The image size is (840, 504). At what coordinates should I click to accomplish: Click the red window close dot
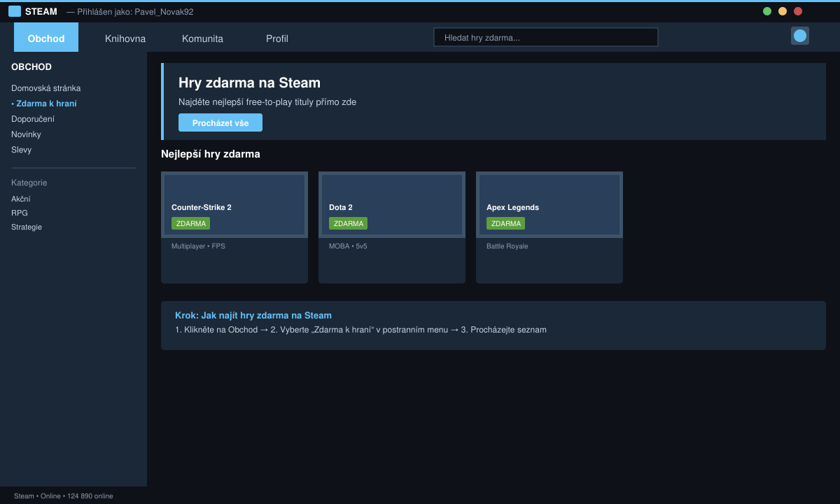point(798,11)
